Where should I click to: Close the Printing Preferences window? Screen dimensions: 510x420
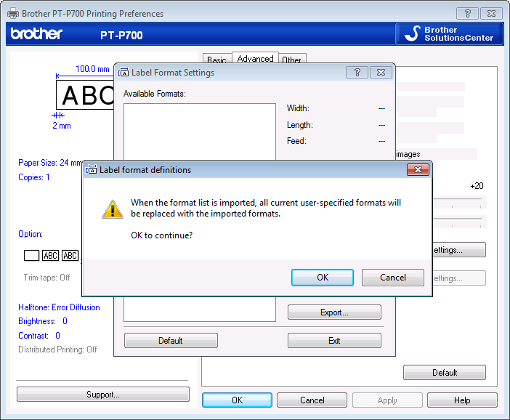(x=491, y=13)
